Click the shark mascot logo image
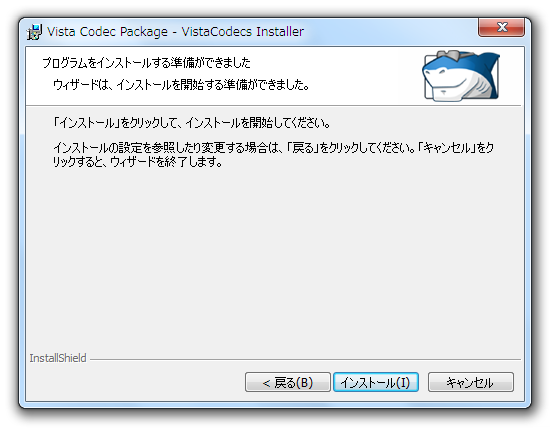Screen dimensions: 553x430 pyautogui.click(x=461, y=76)
